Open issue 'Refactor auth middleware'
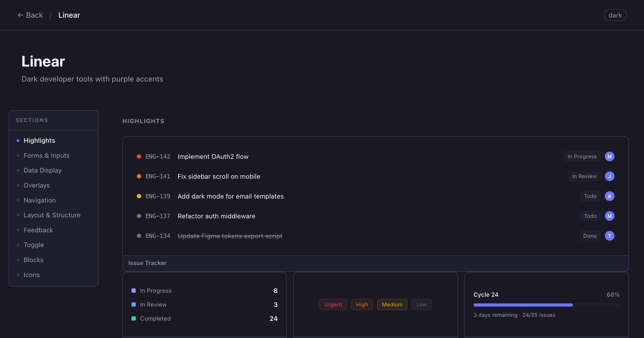The image size is (644, 338). click(x=216, y=216)
